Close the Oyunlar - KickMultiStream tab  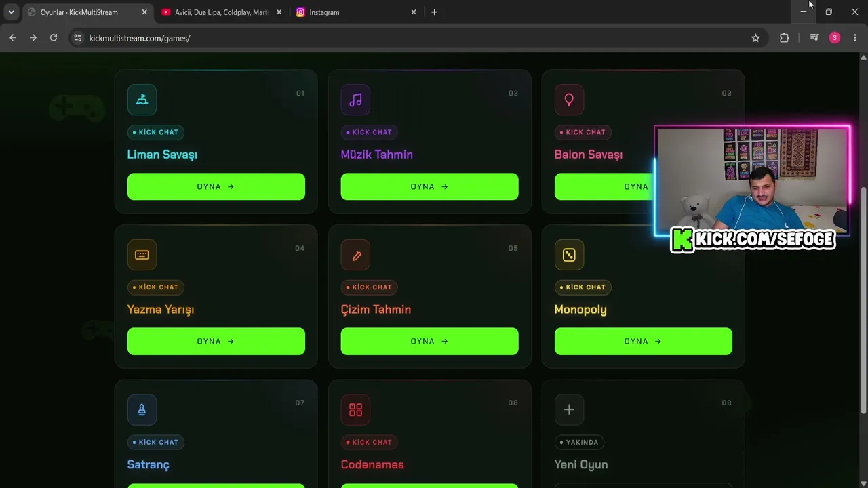click(x=144, y=12)
